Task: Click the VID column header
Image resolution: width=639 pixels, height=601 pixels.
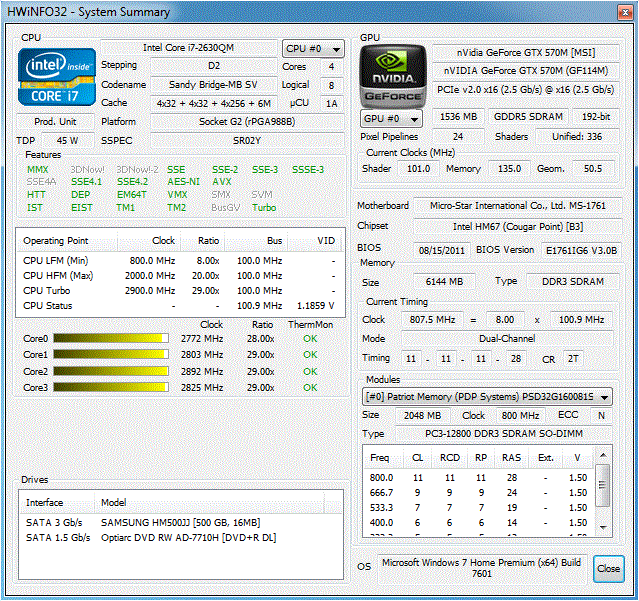Action: coord(316,241)
